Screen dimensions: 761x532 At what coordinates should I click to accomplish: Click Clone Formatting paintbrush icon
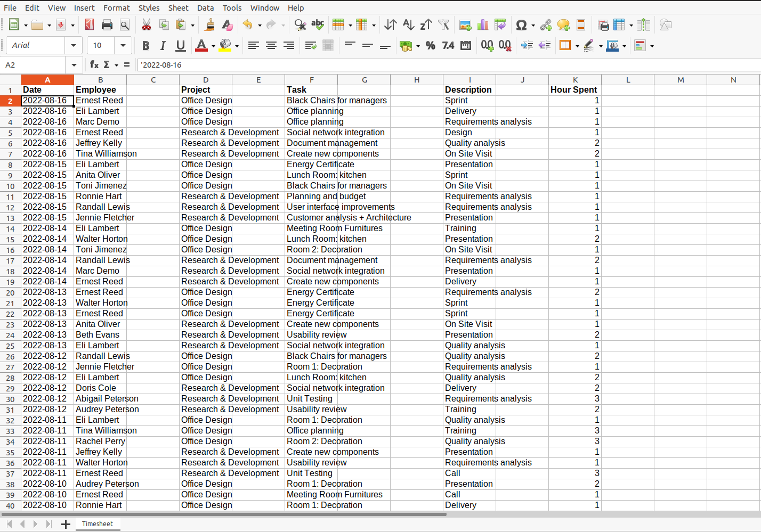point(210,25)
